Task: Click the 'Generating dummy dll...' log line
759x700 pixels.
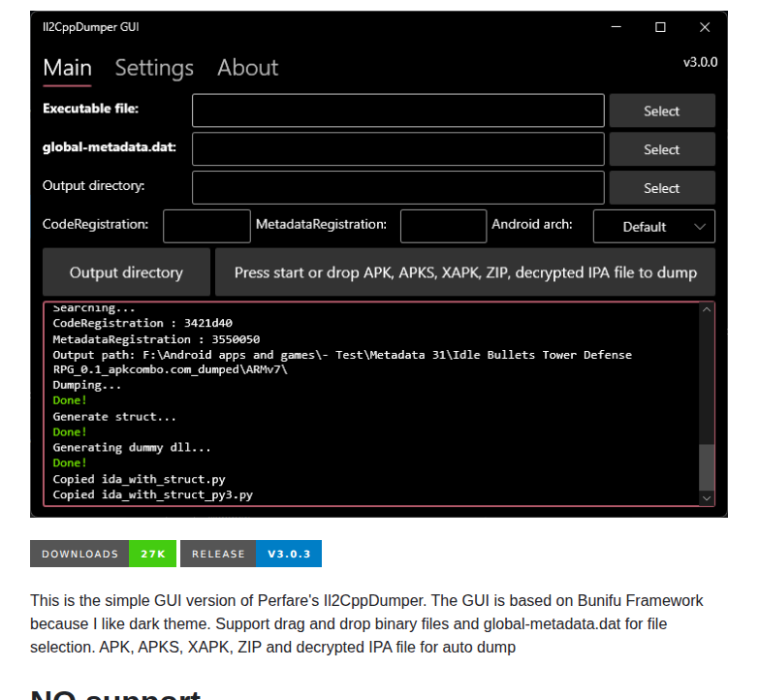Action: pyautogui.click(x=132, y=447)
